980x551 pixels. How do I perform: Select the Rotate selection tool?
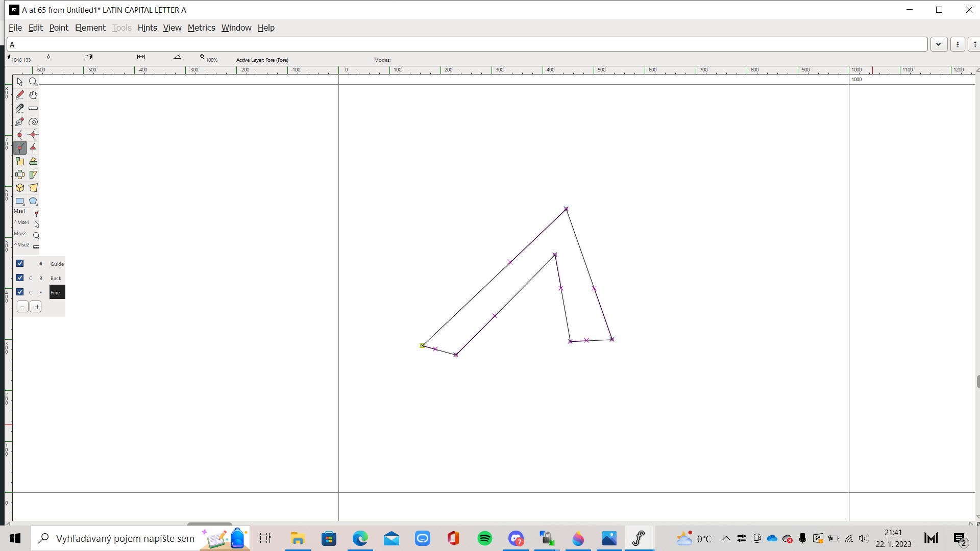(x=33, y=161)
